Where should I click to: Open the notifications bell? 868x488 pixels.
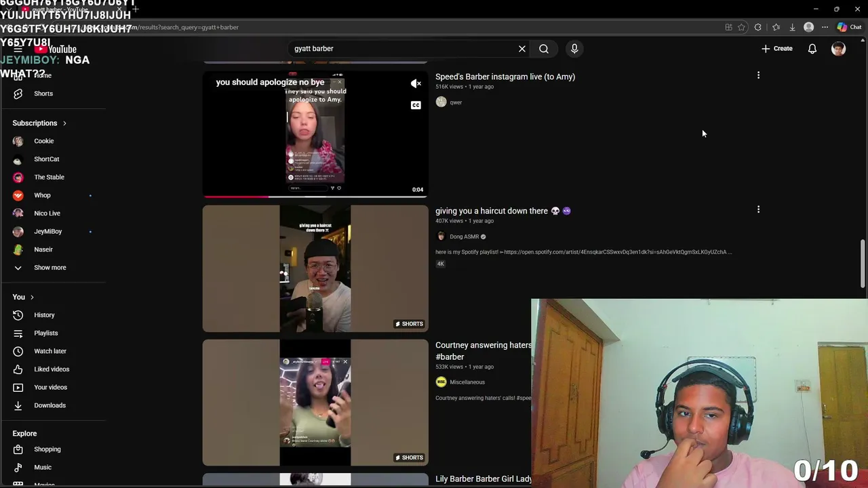[812, 49]
